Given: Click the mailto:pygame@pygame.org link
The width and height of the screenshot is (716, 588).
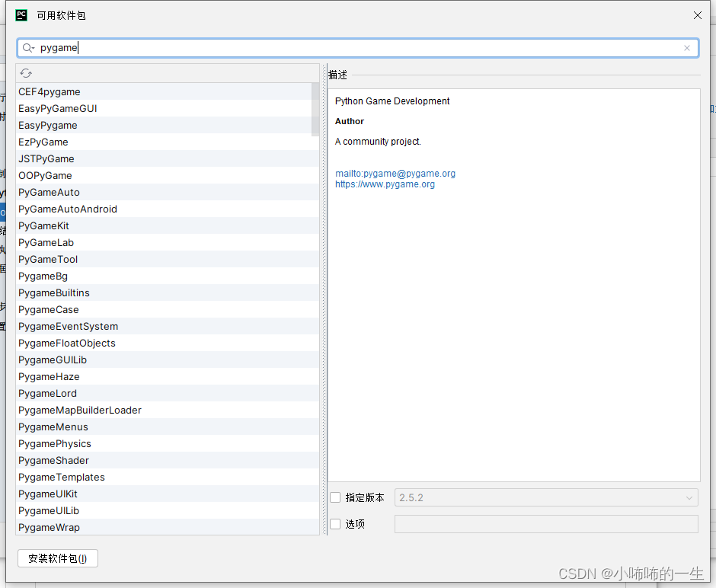Looking at the screenshot, I should click(395, 173).
